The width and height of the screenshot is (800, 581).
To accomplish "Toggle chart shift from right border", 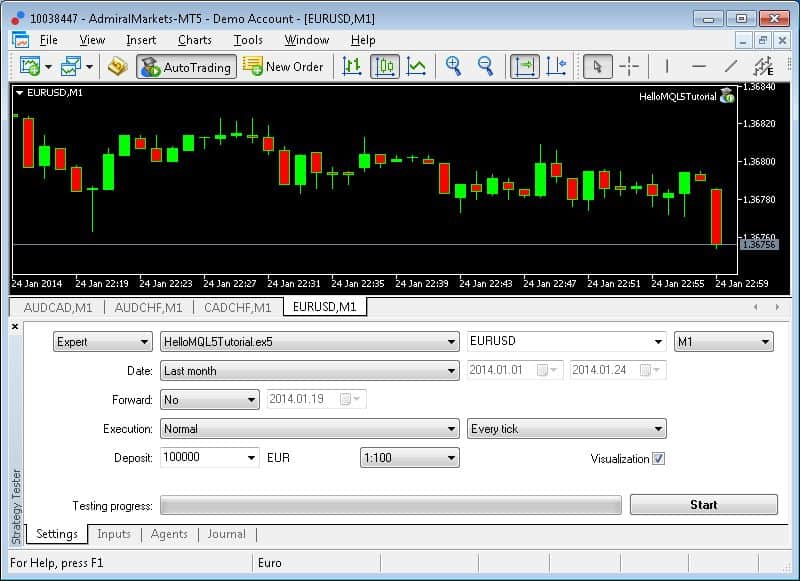I will (x=556, y=66).
